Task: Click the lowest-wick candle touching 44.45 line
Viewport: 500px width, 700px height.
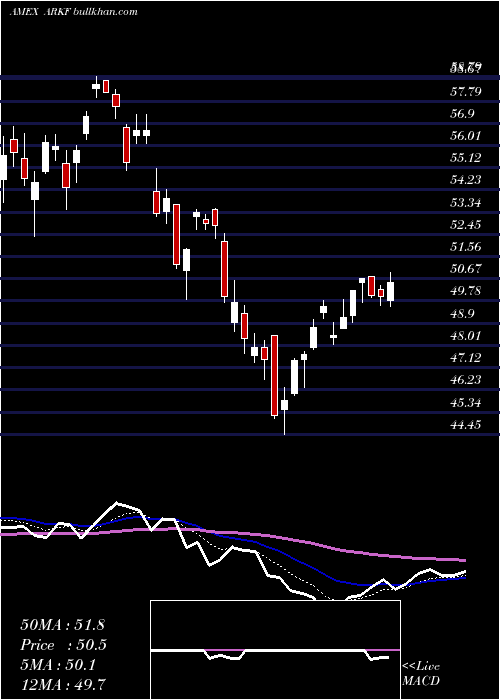Action: pos(284,411)
